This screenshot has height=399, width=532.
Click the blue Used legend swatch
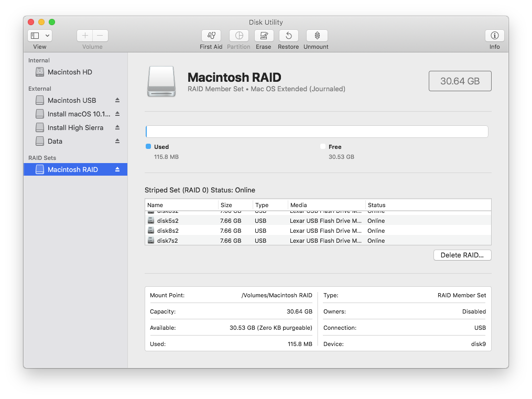148,147
